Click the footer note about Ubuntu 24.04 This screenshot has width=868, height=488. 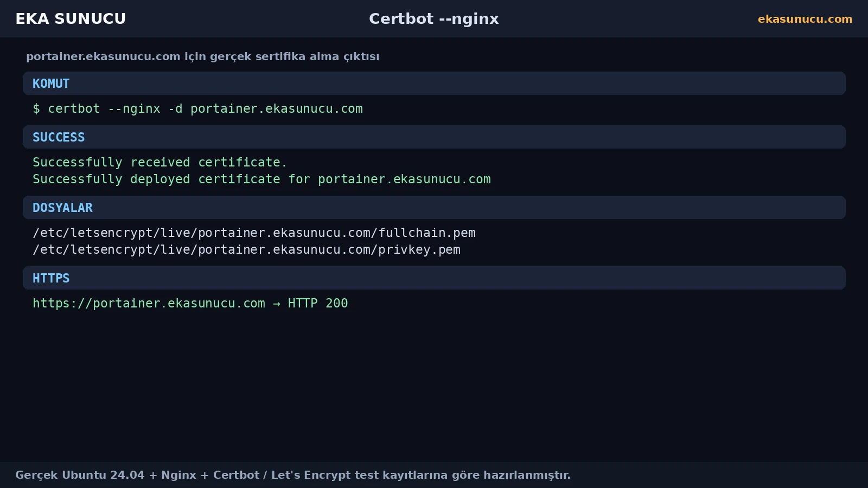tap(293, 475)
